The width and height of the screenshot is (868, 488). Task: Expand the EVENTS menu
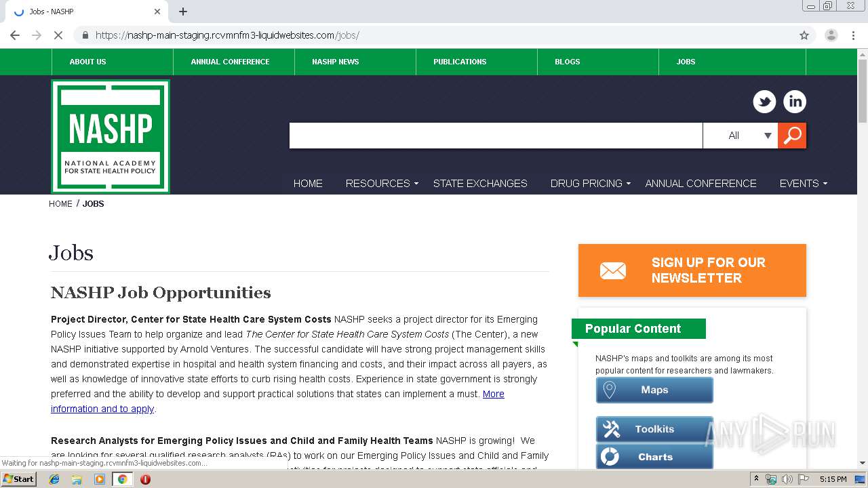click(803, 184)
